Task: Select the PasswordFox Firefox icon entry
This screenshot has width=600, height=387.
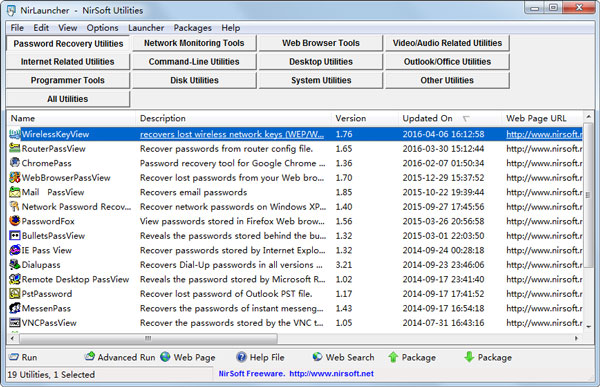Action: [x=15, y=221]
